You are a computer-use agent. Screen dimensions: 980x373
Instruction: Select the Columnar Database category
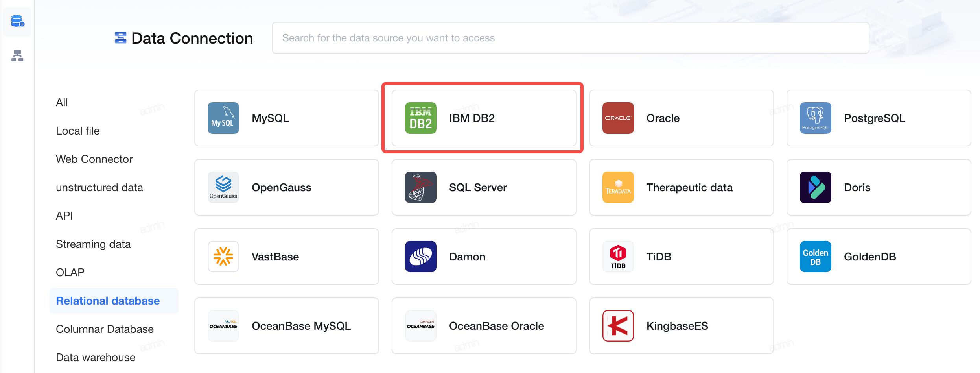(105, 329)
